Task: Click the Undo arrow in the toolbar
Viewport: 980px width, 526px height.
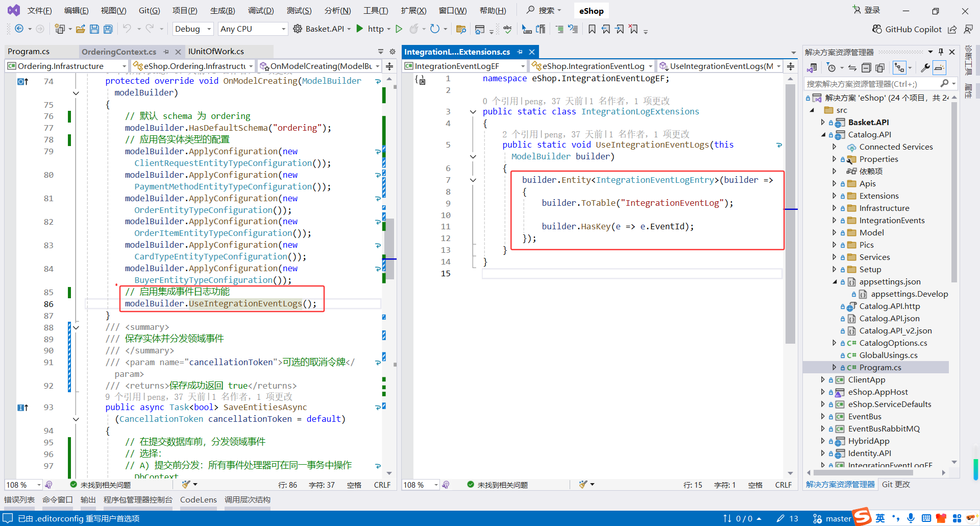Action: (x=127, y=29)
